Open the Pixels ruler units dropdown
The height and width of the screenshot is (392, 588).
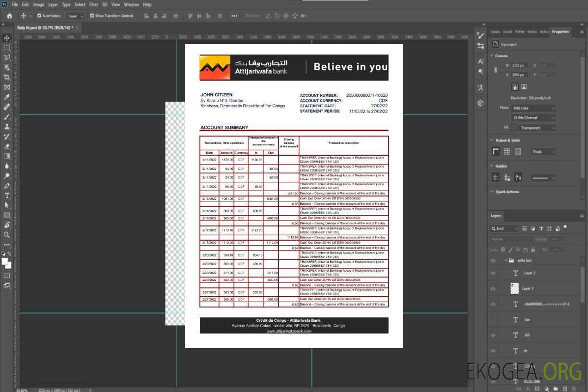[543, 151]
